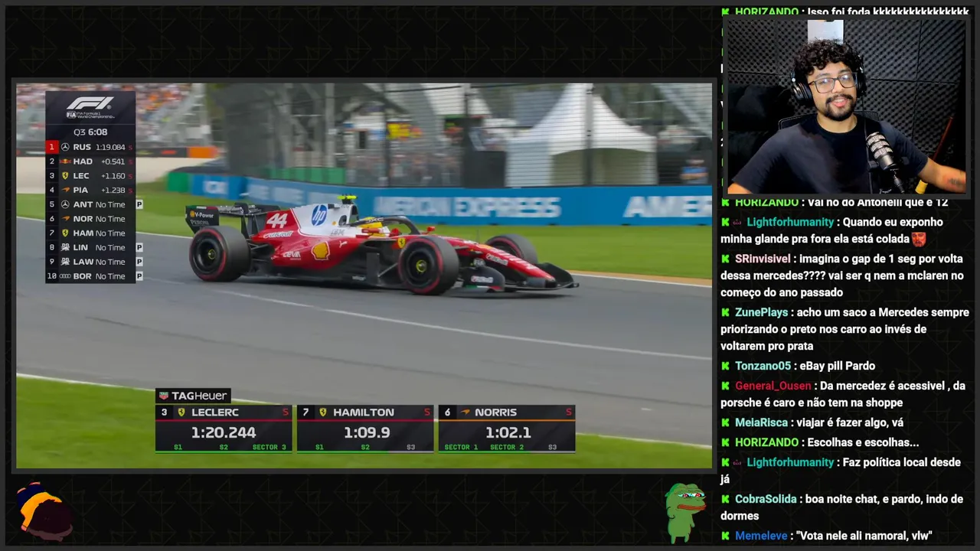Click the RUS 1:19.084 lap time
This screenshot has width=980, height=551.
(110, 147)
